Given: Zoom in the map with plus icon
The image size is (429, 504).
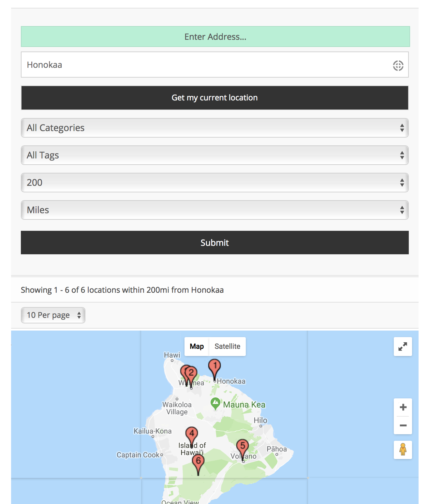Looking at the screenshot, I should 403,407.
